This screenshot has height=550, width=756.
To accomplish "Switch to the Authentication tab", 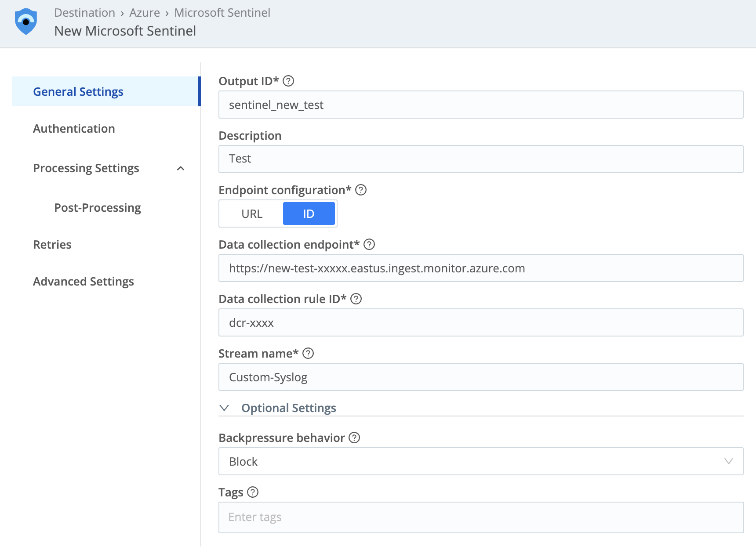I will [x=73, y=128].
